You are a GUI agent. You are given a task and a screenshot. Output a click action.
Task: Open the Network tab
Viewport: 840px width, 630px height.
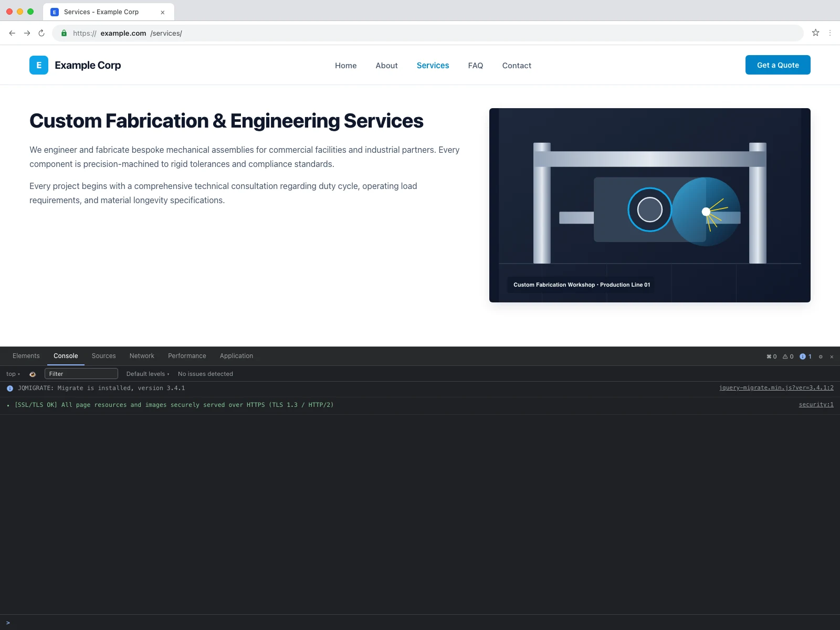click(x=142, y=356)
